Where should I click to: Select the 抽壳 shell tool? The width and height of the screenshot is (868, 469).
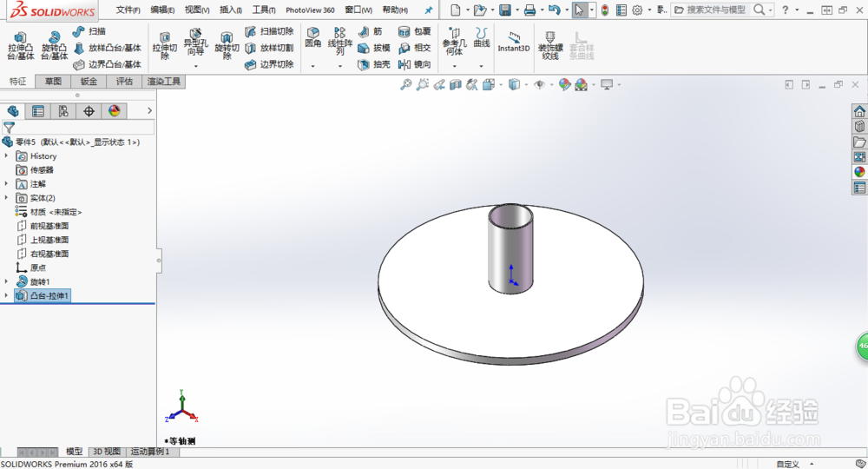point(374,65)
